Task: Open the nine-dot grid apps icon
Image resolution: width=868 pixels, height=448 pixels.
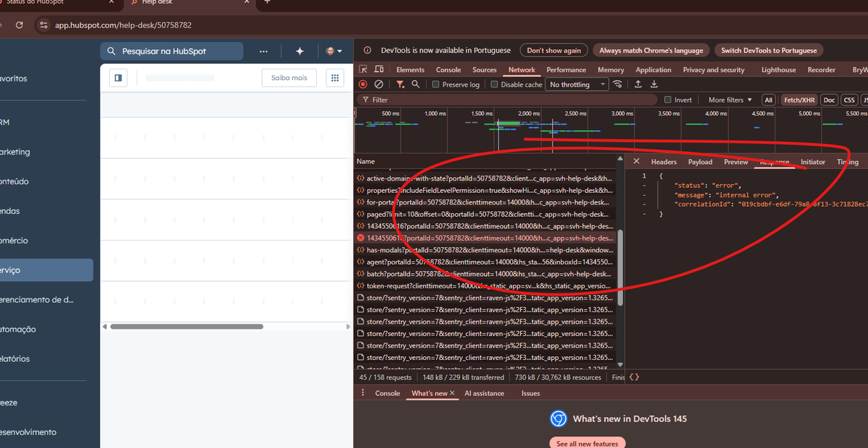Action: (x=334, y=77)
